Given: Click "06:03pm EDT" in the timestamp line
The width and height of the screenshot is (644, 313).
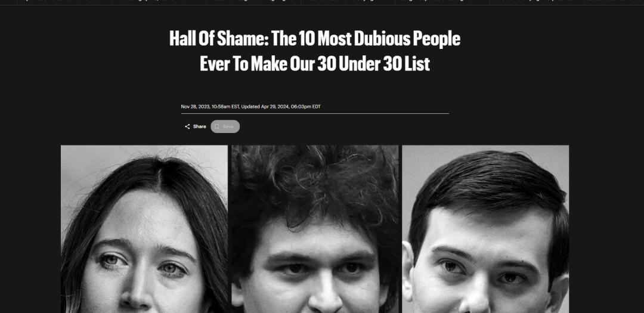Looking at the screenshot, I should click(x=306, y=107).
